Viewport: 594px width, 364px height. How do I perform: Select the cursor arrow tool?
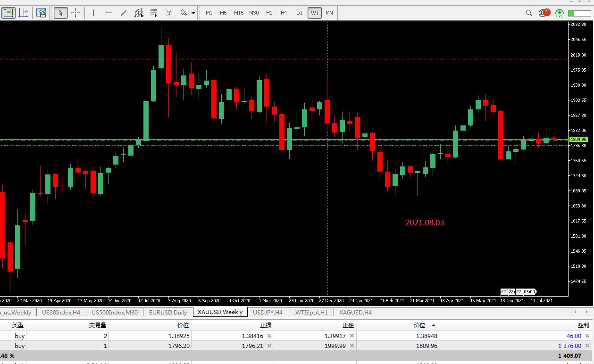pyautogui.click(x=60, y=13)
